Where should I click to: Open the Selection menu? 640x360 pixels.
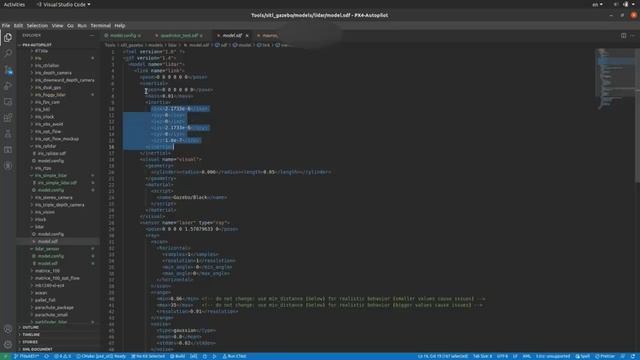pyautogui.click(x=37, y=25)
